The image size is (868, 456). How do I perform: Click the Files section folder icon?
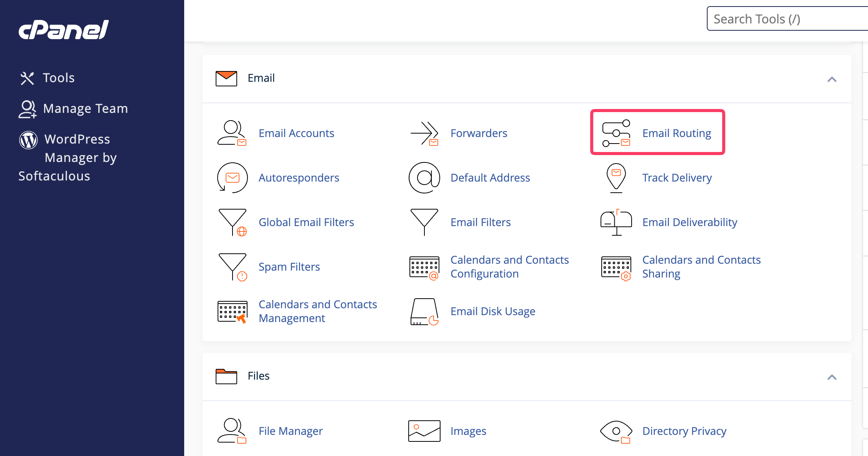(226, 376)
